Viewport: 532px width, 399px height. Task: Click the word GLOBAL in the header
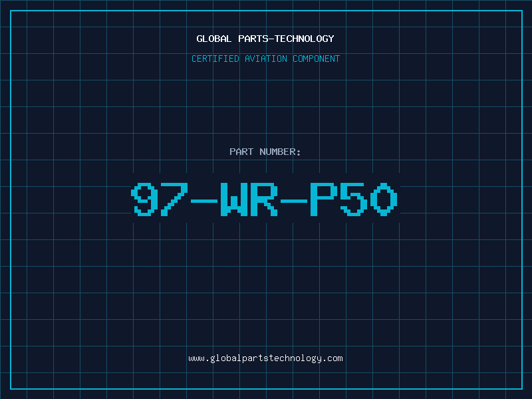click(x=214, y=39)
